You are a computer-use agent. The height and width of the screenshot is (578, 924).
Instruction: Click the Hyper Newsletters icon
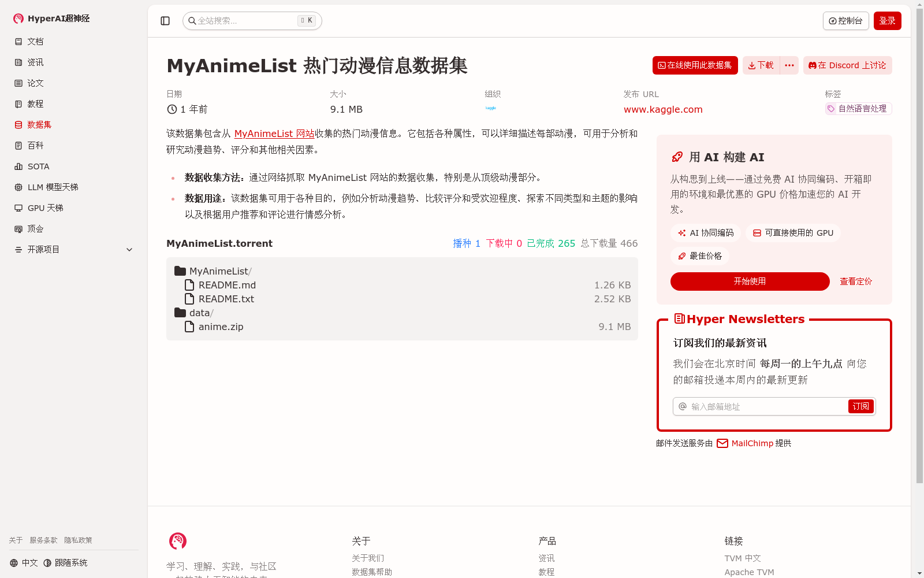click(x=680, y=318)
